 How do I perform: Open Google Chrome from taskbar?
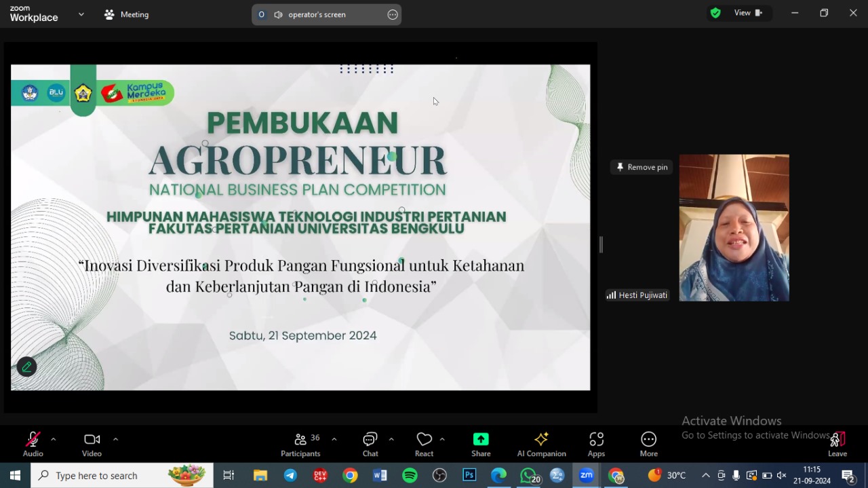tap(350, 475)
